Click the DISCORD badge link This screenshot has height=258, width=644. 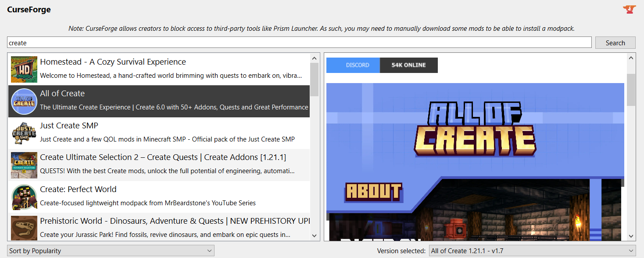click(353, 65)
